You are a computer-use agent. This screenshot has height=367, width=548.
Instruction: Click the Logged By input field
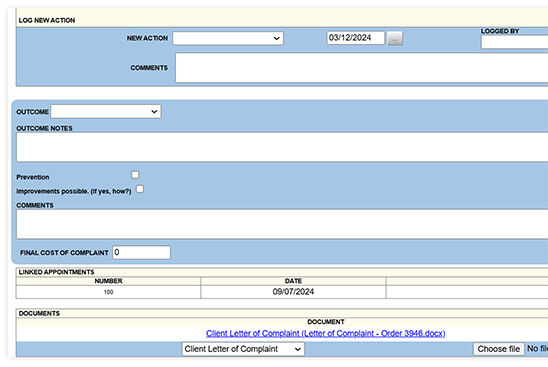tap(514, 42)
